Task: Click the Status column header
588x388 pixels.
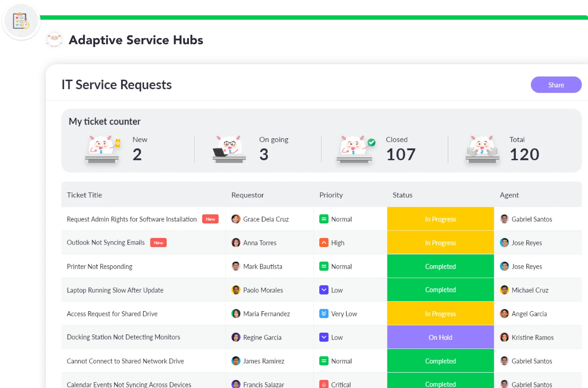Action: (402, 195)
